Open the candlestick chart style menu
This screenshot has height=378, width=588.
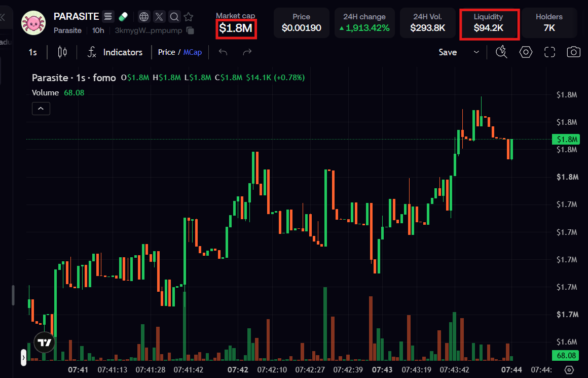[x=62, y=52]
